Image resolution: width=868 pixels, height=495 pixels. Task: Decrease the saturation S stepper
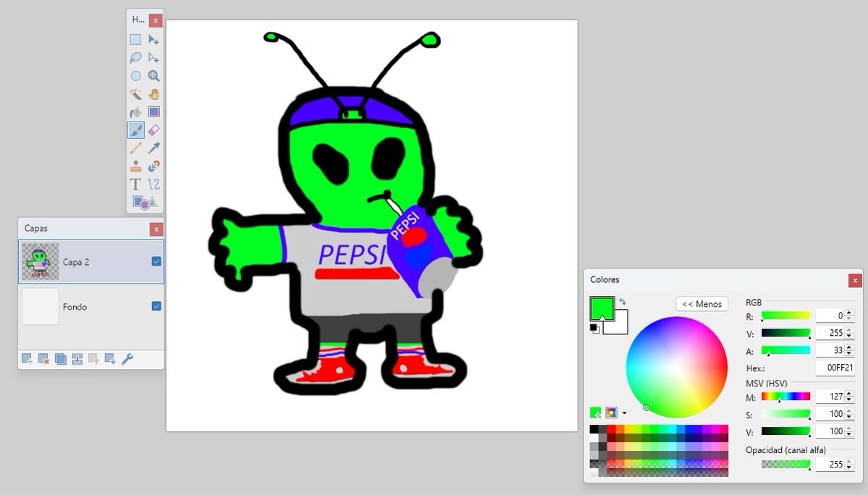click(849, 417)
